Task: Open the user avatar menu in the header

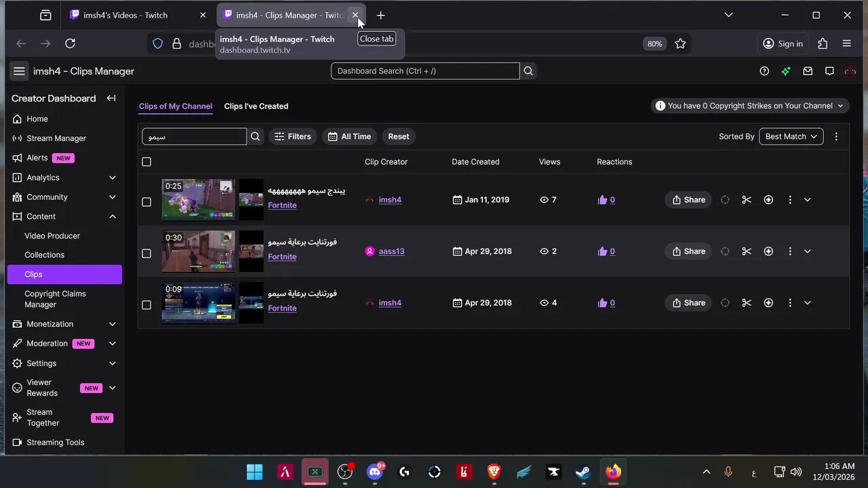Action: click(x=850, y=71)
